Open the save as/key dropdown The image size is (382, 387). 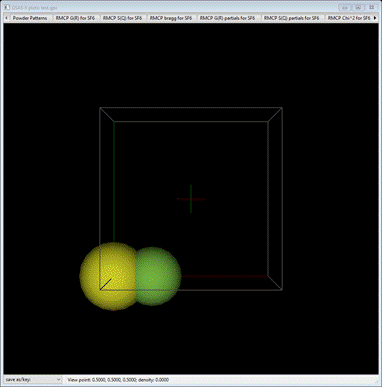pyautogui.click(x=33, y=380)
